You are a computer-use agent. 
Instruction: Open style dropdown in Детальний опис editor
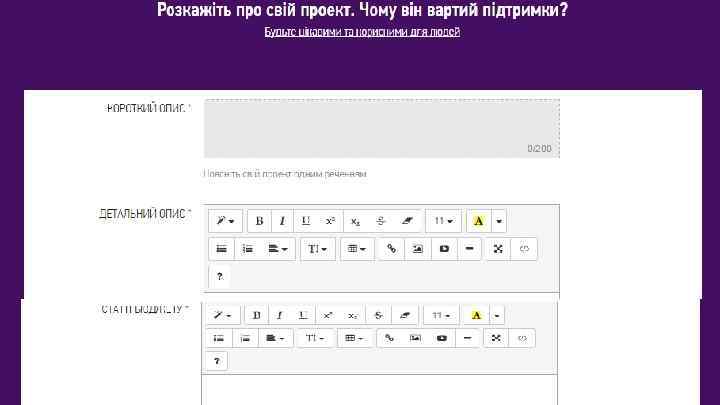tap(225, 221)
